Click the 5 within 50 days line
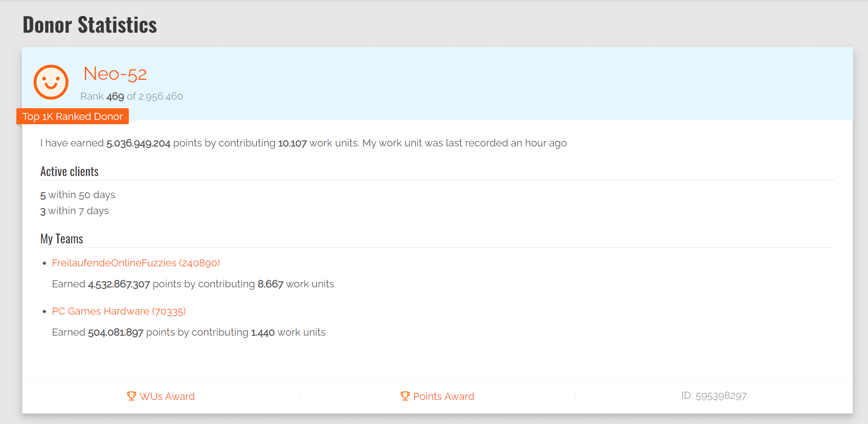 click(77, 195)
